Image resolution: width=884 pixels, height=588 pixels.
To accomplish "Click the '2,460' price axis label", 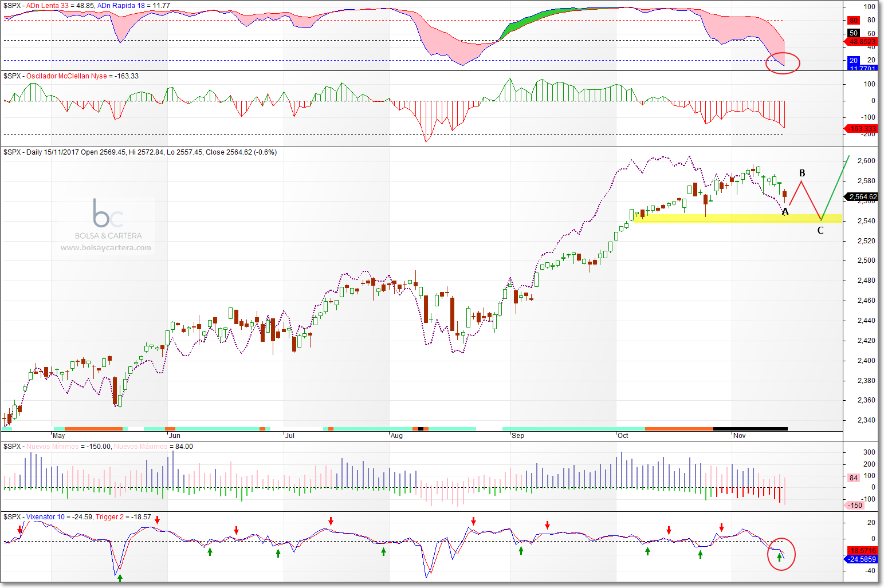I will point(866,301).
